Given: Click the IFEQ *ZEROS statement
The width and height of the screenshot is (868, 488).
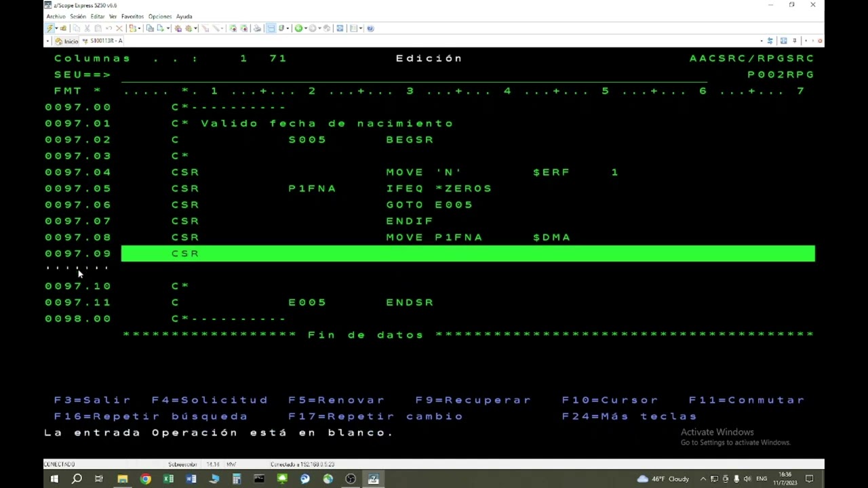Looking at the screenshot, I should point(439,188).
